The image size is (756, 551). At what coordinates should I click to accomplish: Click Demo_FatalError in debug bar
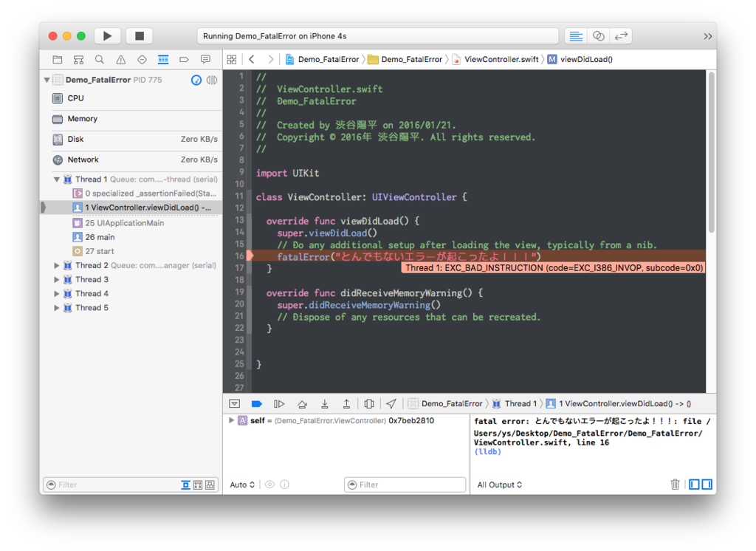(445, 404)
